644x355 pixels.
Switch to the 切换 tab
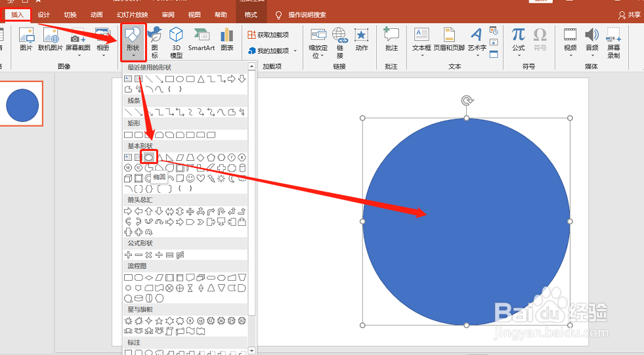70,15
